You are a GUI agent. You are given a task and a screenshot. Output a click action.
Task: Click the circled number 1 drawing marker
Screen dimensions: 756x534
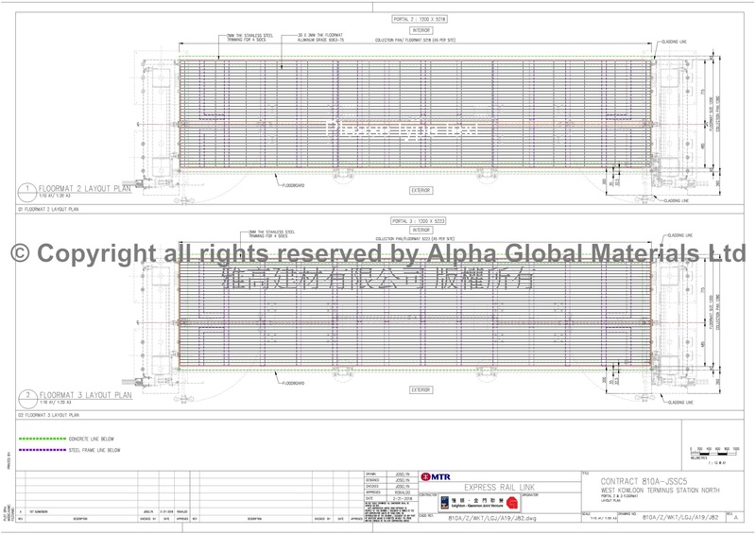(x=29, y=189)
